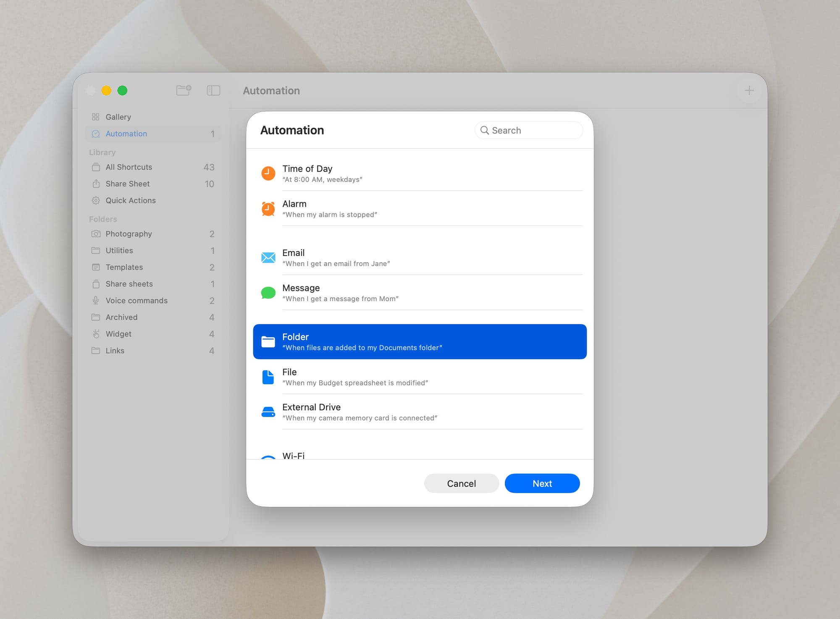Click the Voice commands microphone icon
This screenshot has width=840, height=619.
[x=95, y=300]
